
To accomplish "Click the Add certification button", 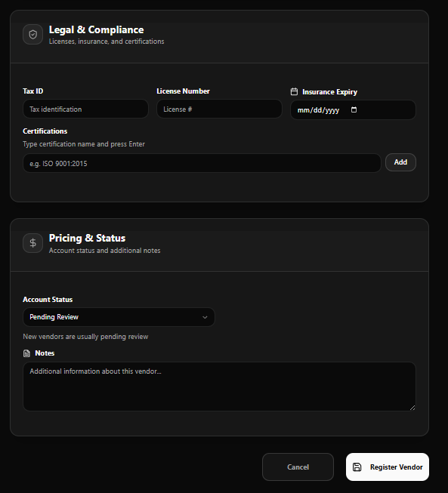I will [x=400, y=162].
